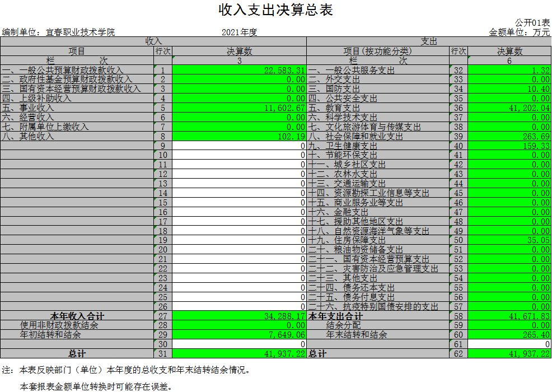Click the 卫生健康支出 value 159.33
The image size is (552, 392).
[509, 146]
